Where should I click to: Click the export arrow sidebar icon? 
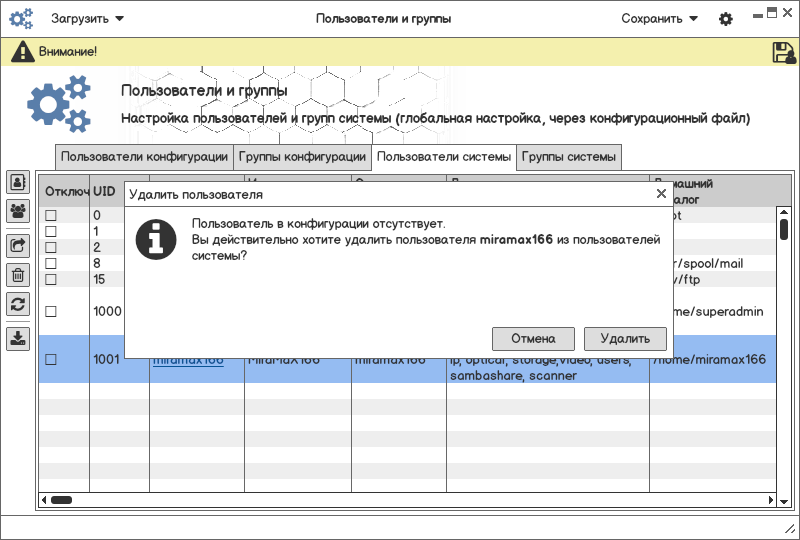click(x=18, y=244)
